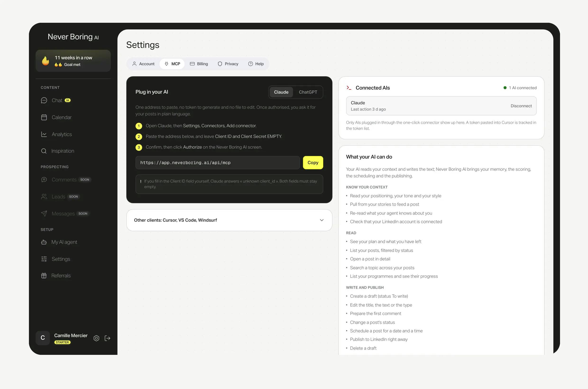
Task: Open Chat from the sidebar icon
Action: [44, 100]
